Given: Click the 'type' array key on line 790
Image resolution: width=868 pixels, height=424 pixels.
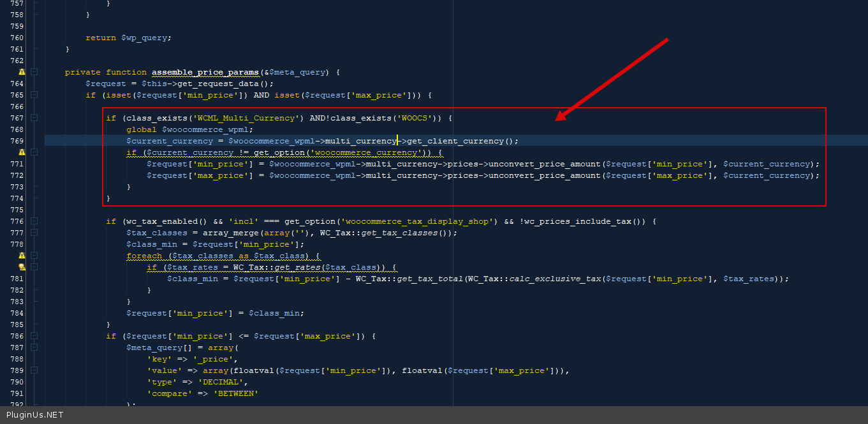Looking at the screenshot, I should pos(162,382).
